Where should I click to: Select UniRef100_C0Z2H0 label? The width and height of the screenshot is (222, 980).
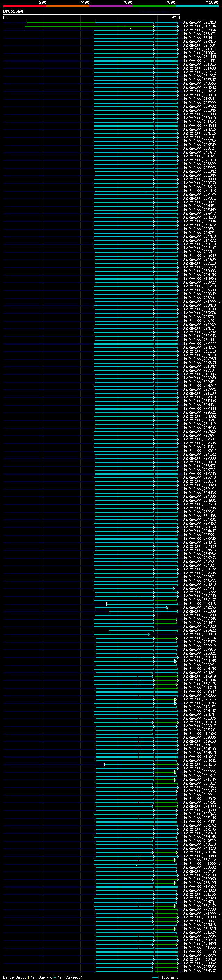199,615
